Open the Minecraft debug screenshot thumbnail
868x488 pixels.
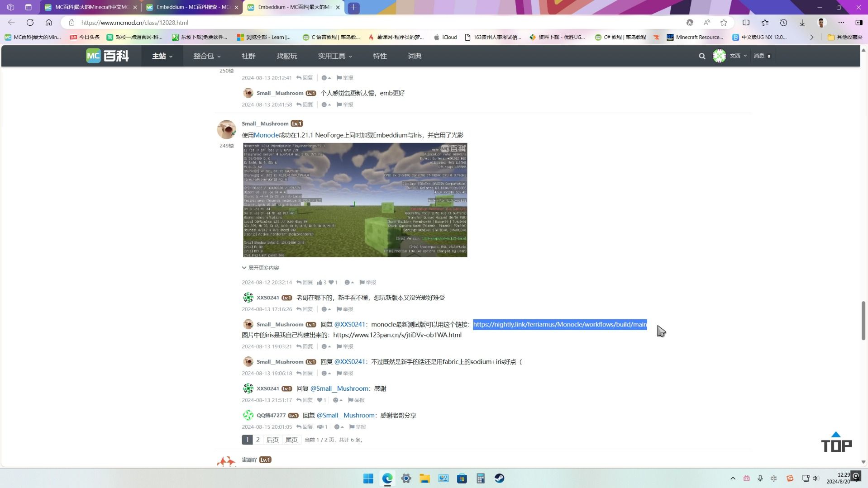[355, 200]
